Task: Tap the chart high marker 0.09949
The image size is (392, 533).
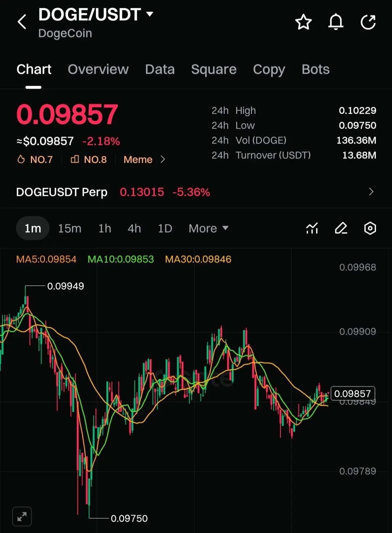Action: [x=65, y=286]
